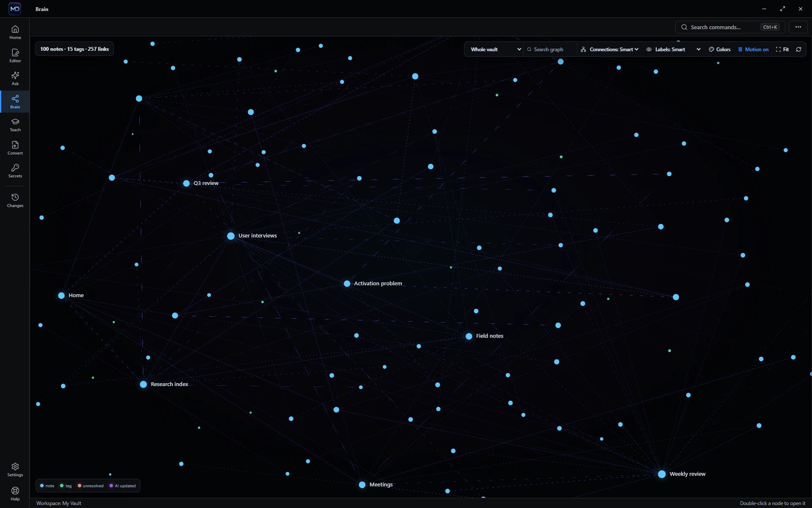This screenshot has width=812, height=508.
Task: Open the Secrets section in sidebar
Action: 15,171
